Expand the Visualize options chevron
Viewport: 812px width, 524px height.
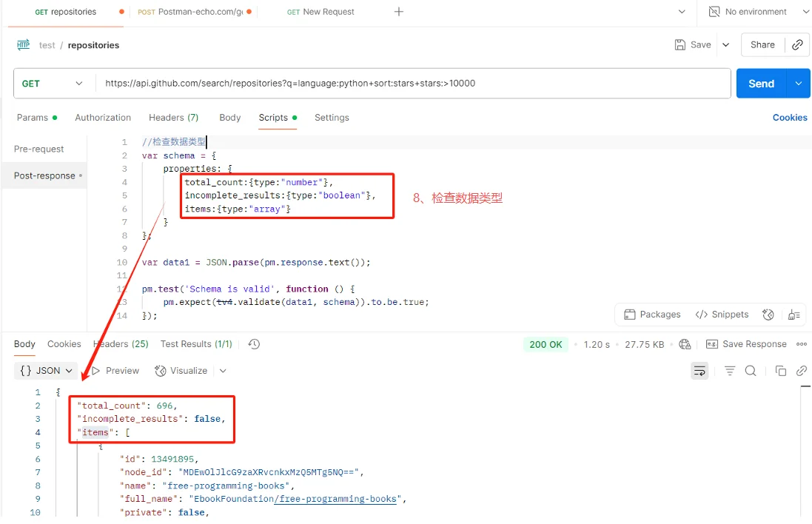point(223,371)
